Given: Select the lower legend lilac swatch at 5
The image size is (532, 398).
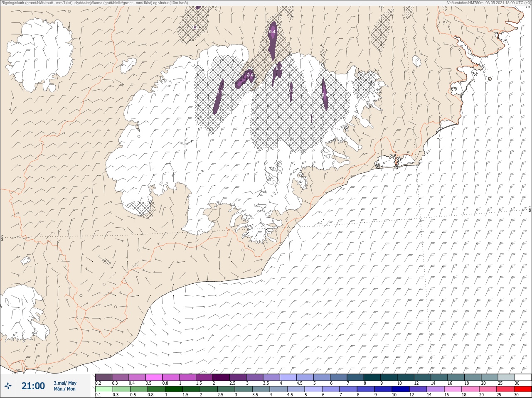Looking at the screenshot, I should [x=313, y=390].
